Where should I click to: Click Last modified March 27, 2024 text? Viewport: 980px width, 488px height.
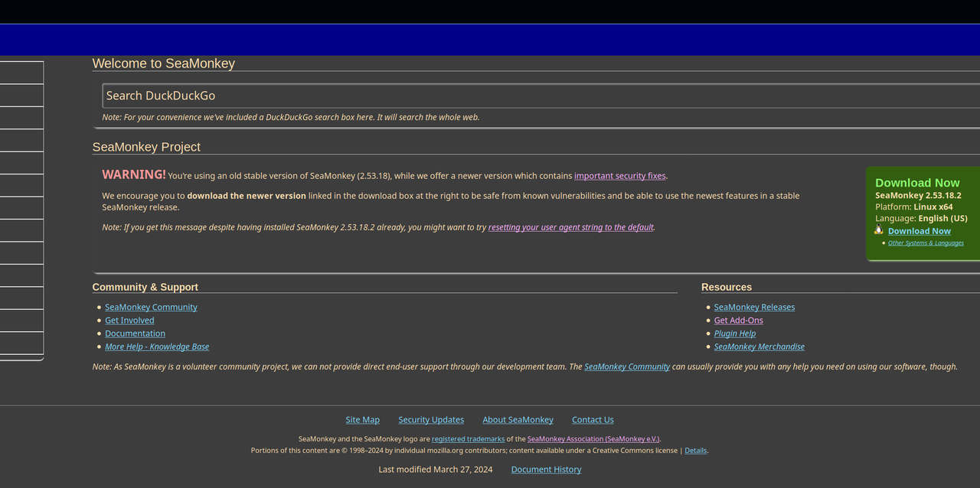[436, 470]
